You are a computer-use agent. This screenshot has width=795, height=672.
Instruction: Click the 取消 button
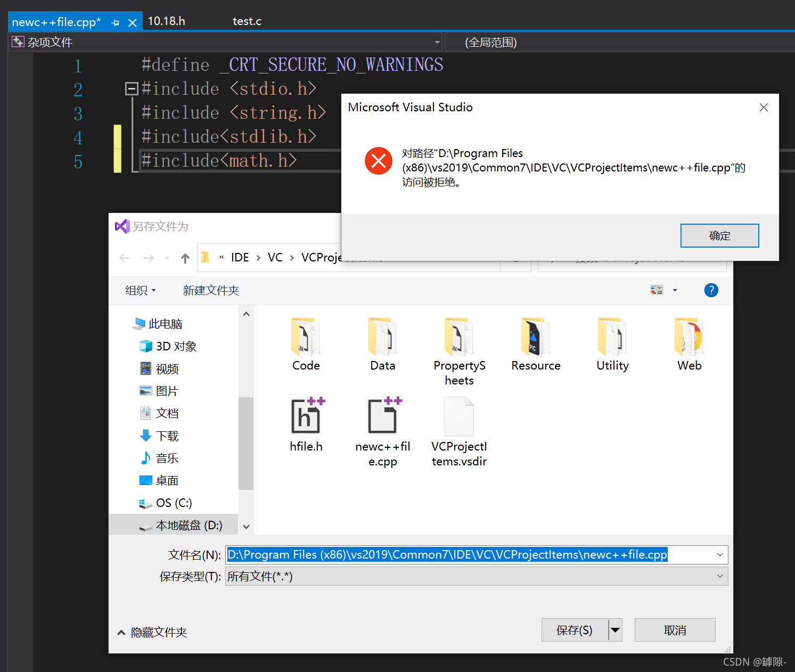pyautogui.click(x=675, y=630)
